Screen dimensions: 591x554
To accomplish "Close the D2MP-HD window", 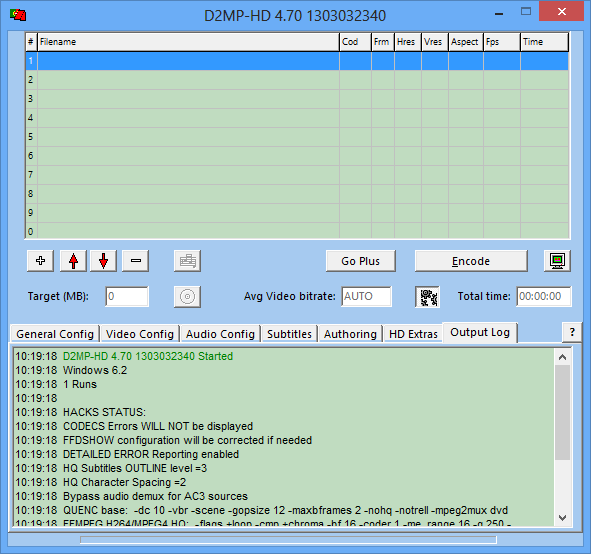I will pyautogui.click(x=562, y=12).
